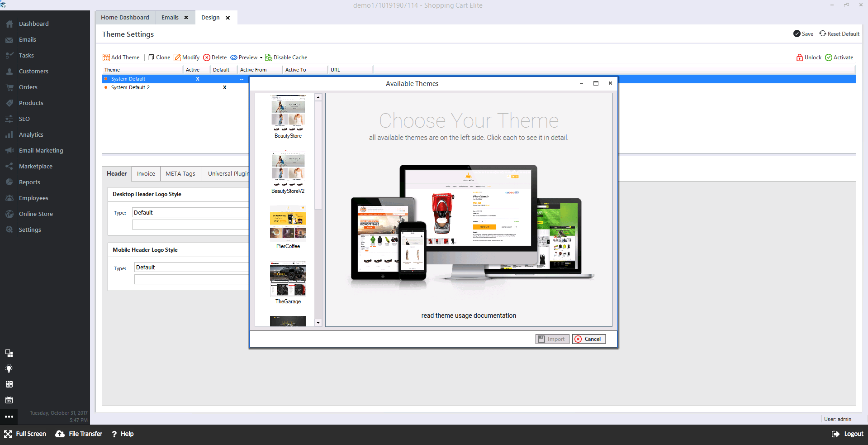Screen dimensions: 868x445
Task: Open Online Store section
Action: [x=36, y=214]
